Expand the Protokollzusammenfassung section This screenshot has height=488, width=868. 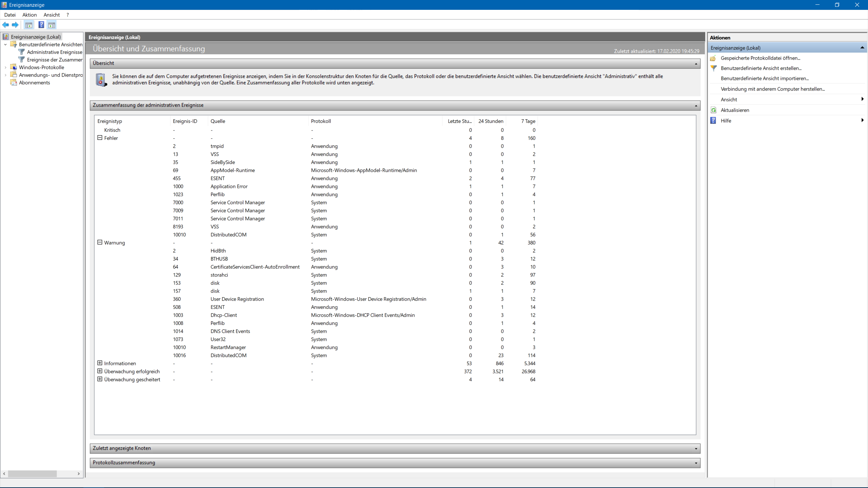click(x=696, y=463)
